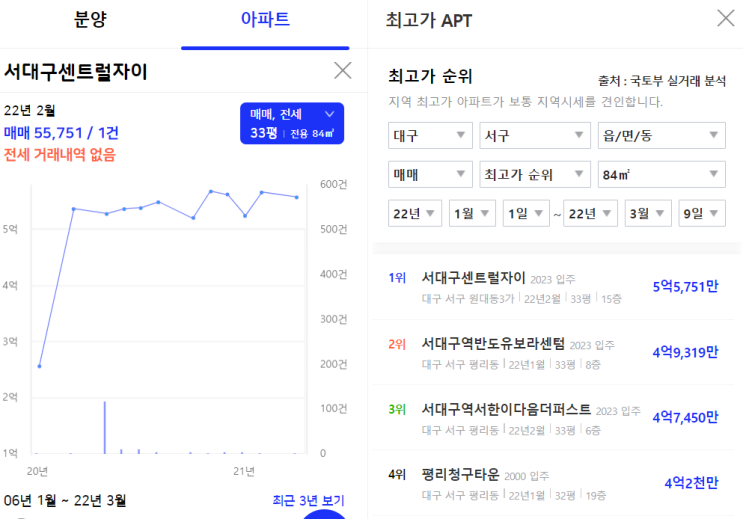
Task: Click the 4억7,450만 price
Action: 685,418
